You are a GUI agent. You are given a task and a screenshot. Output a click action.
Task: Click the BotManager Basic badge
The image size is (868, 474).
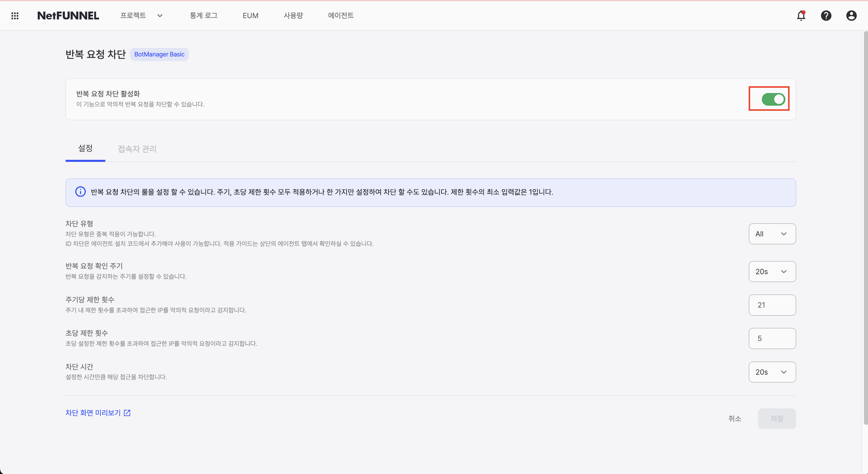159,54
